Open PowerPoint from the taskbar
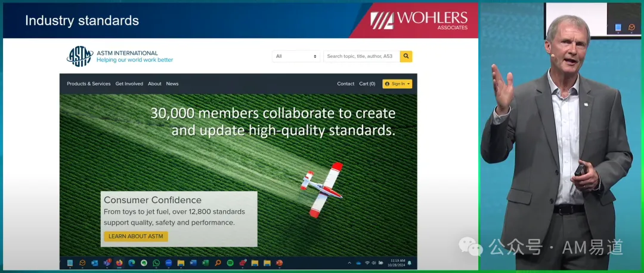644x273 pixels. [x=279, y=263]
